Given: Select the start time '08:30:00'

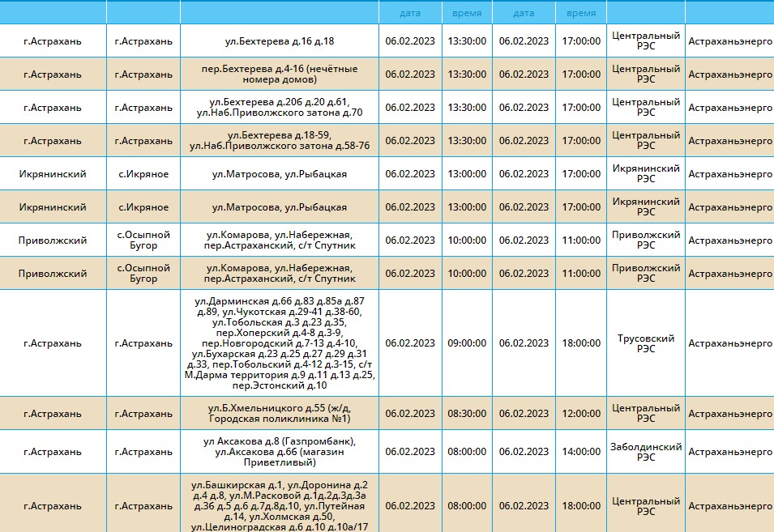Looking at the screenshot, I should (x=468, y=414).
